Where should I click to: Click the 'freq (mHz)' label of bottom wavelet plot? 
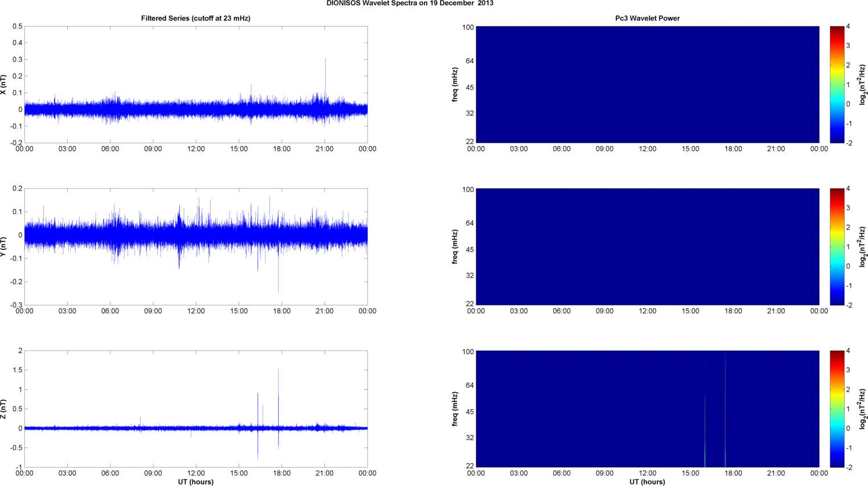click(x=455, y=409)
